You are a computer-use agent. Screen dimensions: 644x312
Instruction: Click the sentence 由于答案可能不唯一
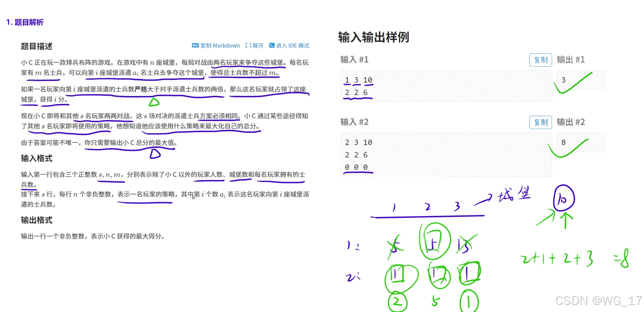coord(52,143)
